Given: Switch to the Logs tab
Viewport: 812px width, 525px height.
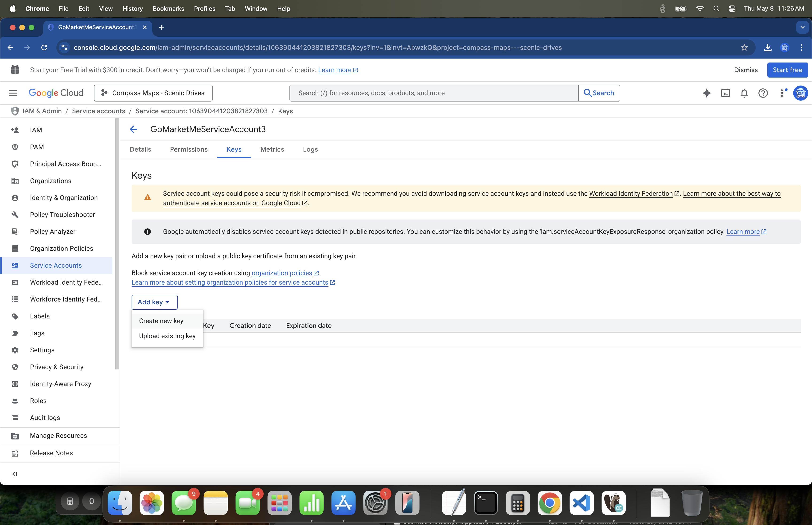Looking at the screenshot, I should [310, 149].
